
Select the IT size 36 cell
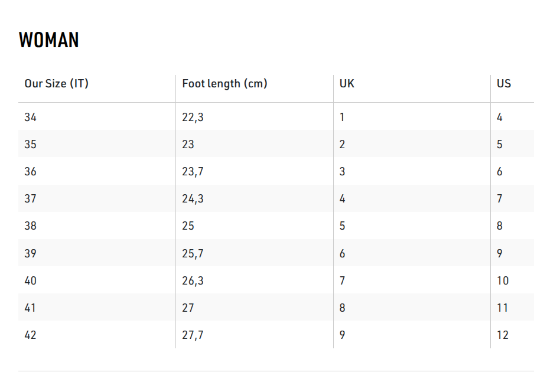click(x=31, y=171)
